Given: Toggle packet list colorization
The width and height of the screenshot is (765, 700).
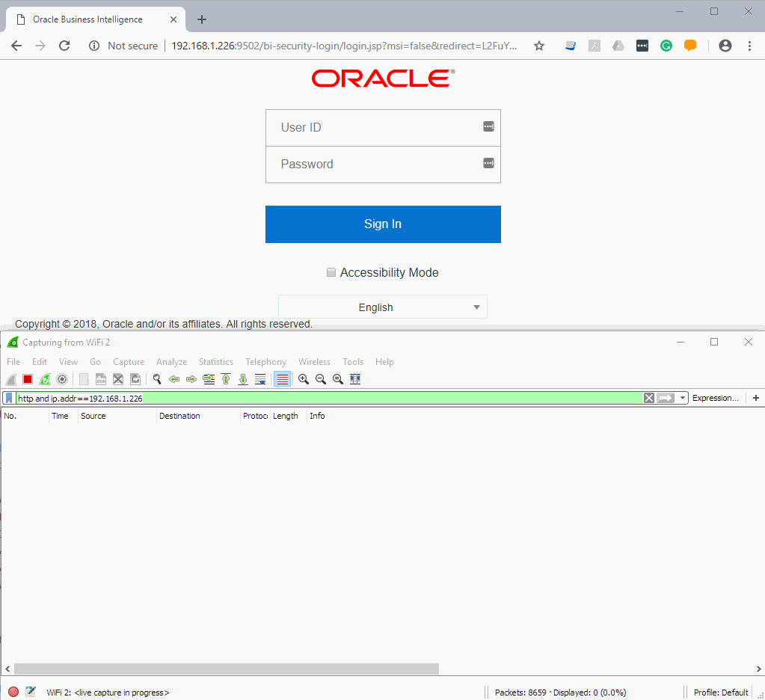Looking at the screenshot, I should tap(283, 379).
